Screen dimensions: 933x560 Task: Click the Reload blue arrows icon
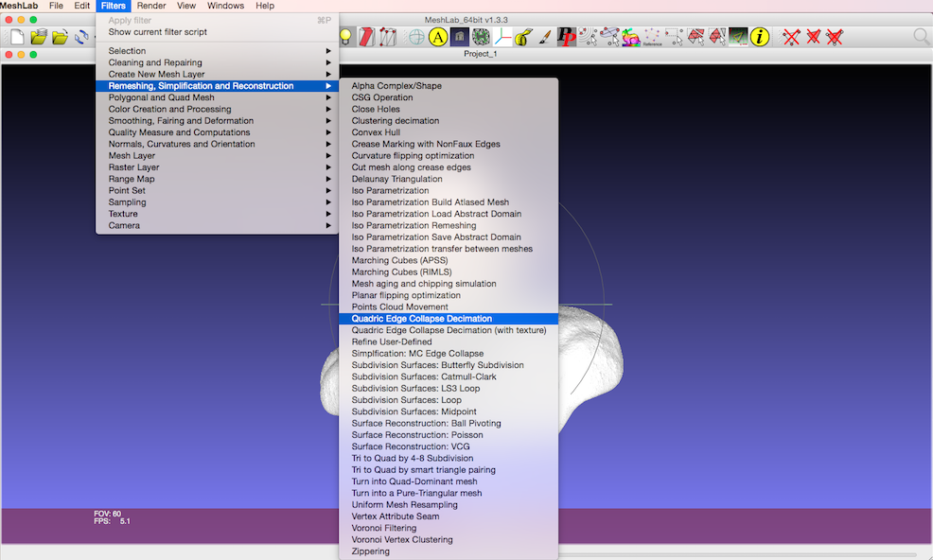(81, 38)
